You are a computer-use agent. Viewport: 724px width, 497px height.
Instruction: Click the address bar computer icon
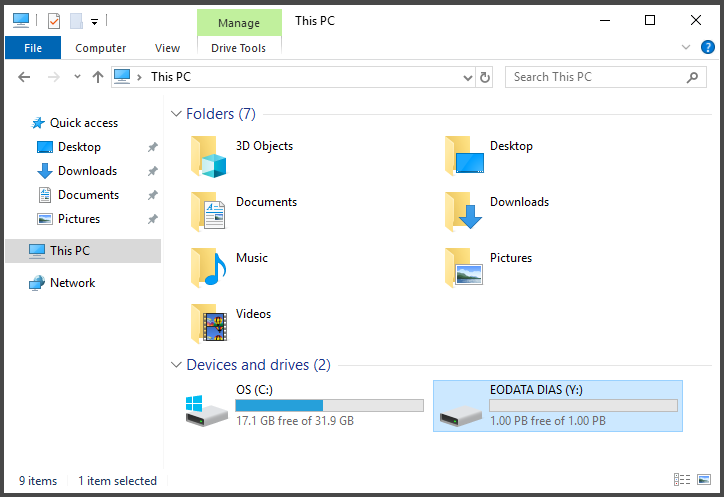click(x=122, y=76)
